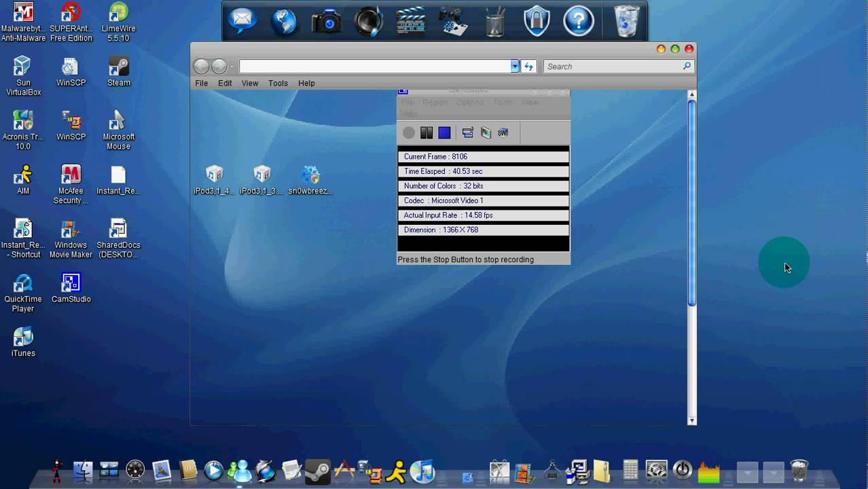Click the forward navigation button
Screen dimensions: 868x489
[219, 66]
